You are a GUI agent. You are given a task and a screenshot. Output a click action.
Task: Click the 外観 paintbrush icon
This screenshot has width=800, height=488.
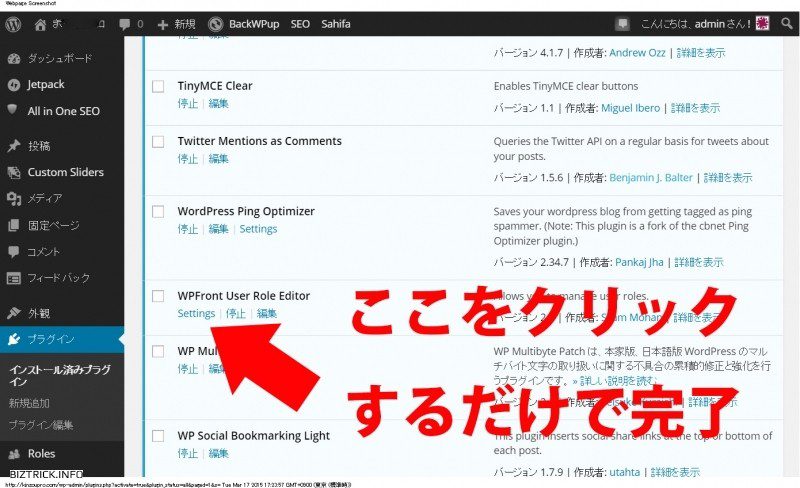pos(14,313)
